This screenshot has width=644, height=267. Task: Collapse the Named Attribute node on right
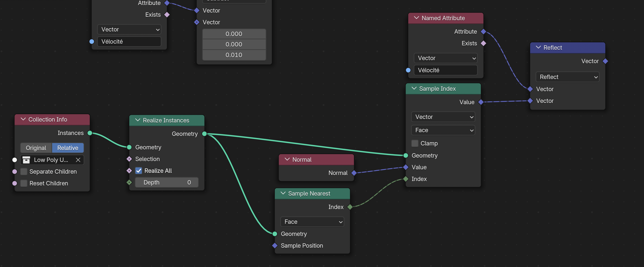pos(417,18)
